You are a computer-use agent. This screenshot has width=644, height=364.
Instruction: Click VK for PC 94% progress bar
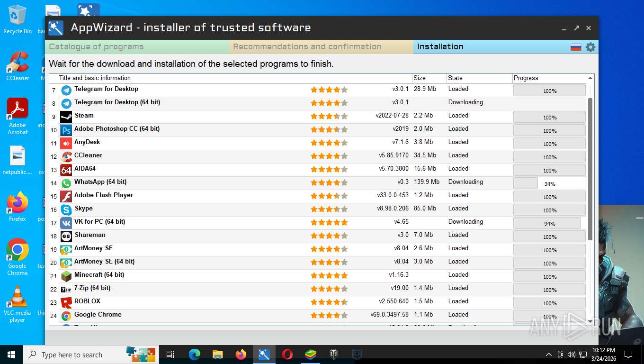549,223
